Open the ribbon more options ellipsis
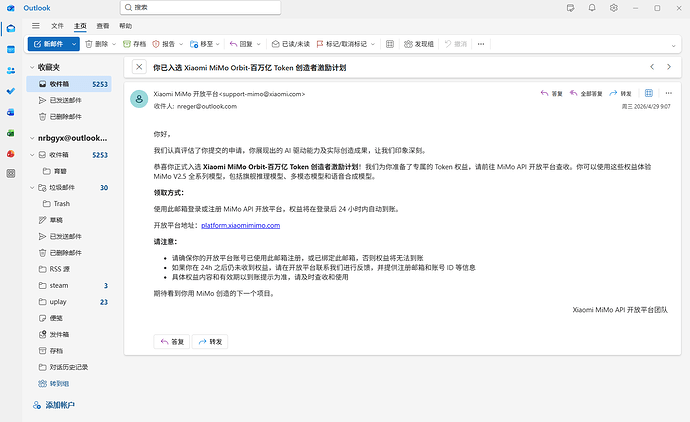Viewport: 690px width, 422px height. [481, 44]
